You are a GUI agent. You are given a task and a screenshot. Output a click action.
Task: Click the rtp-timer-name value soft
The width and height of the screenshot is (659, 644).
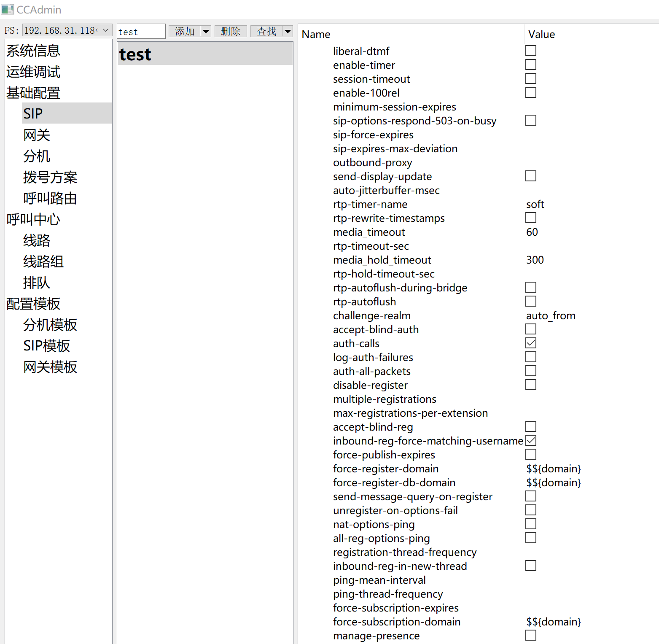[x=535, y=204]
